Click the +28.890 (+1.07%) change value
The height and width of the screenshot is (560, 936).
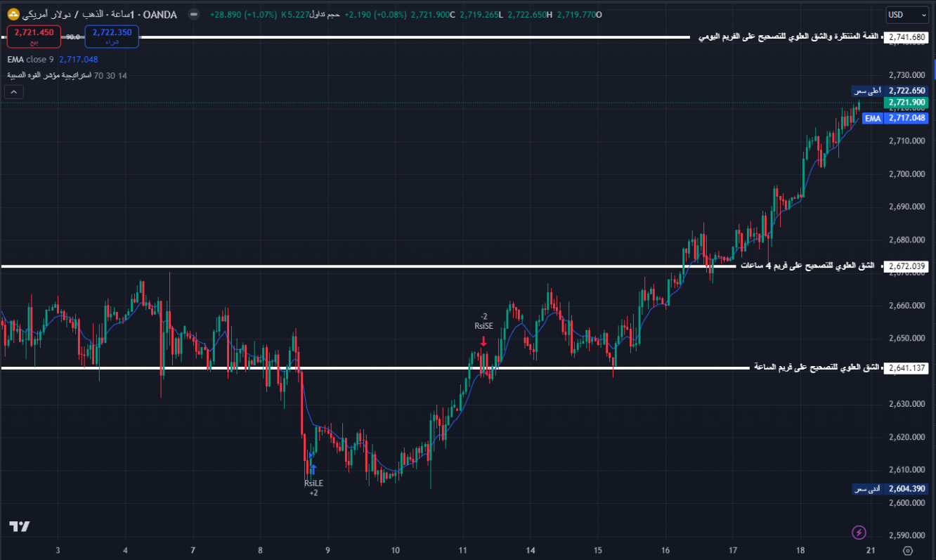click(x=243, y=14)
